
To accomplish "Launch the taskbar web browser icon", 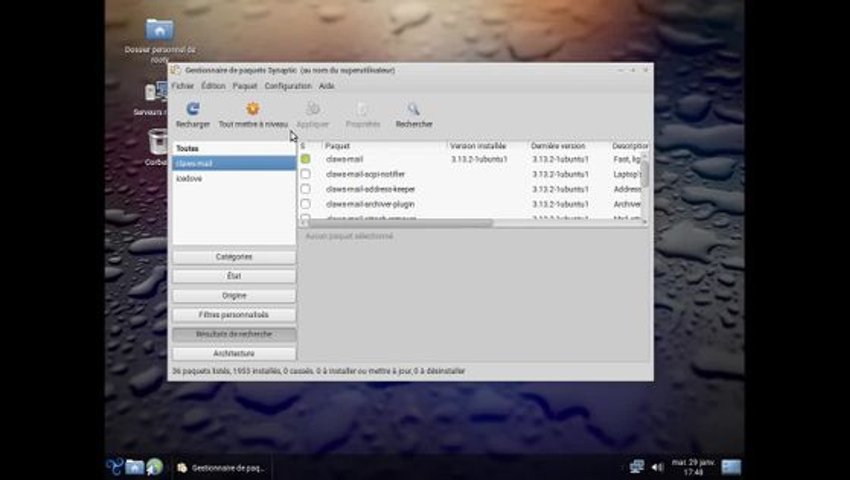I will [x=154, y=466].
